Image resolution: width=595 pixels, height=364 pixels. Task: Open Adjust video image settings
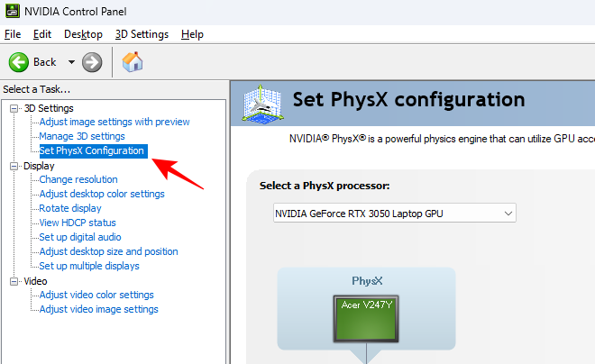click(98, 309)
